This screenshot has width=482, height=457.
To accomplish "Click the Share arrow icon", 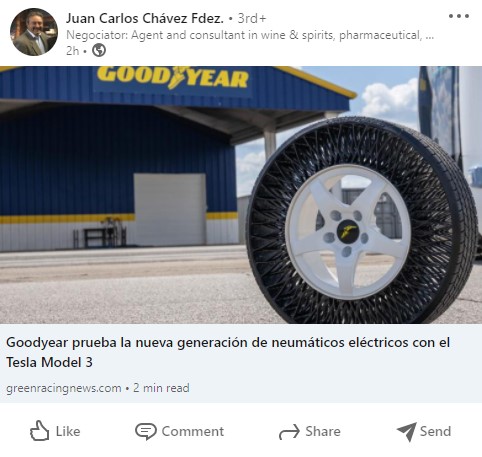I will (x=289, y=432).
